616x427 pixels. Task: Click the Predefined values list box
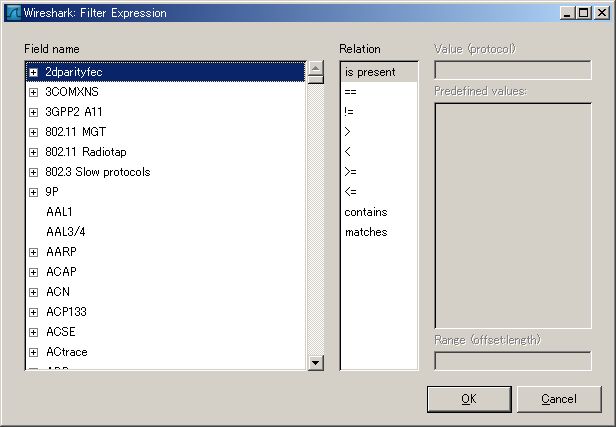pos(513,216)
